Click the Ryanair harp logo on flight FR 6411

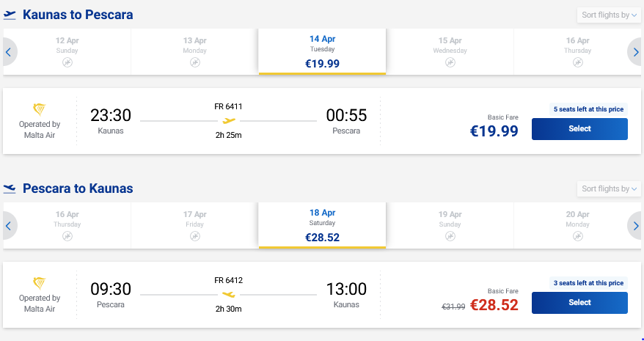tap(40, 110)
